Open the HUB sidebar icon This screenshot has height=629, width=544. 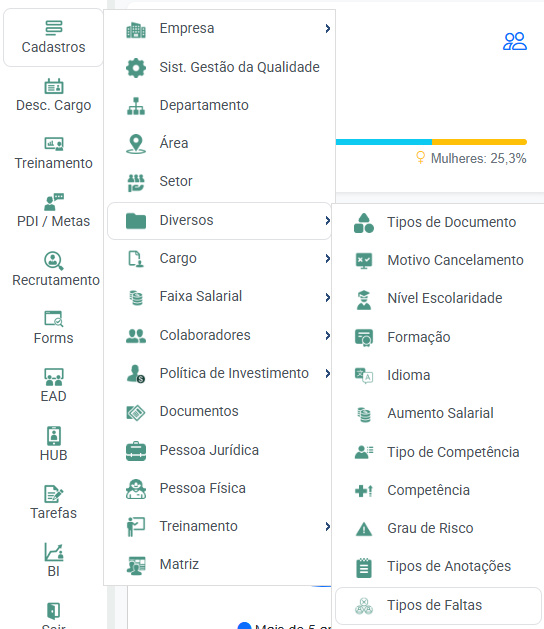point(54,436)
